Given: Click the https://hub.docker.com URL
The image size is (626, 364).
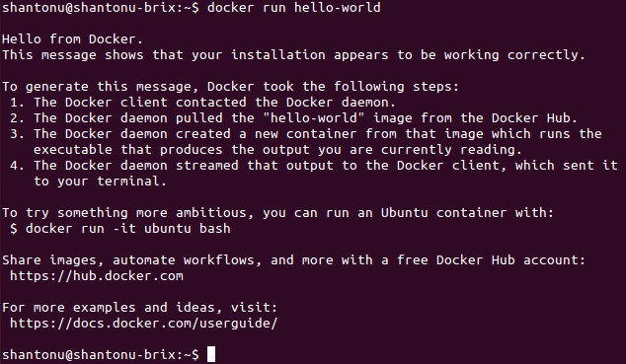Looking at the screenshot, I should (x=97, y=276).
